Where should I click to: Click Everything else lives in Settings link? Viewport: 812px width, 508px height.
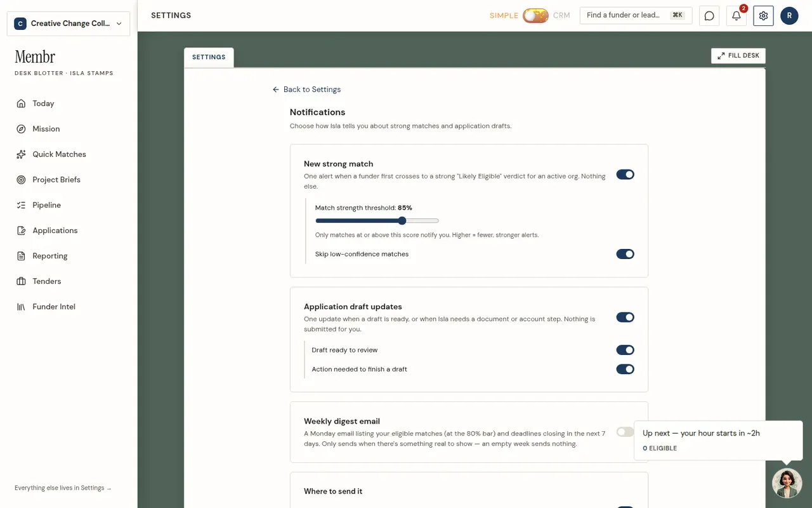pyautogui.click(x=63, y=488)
